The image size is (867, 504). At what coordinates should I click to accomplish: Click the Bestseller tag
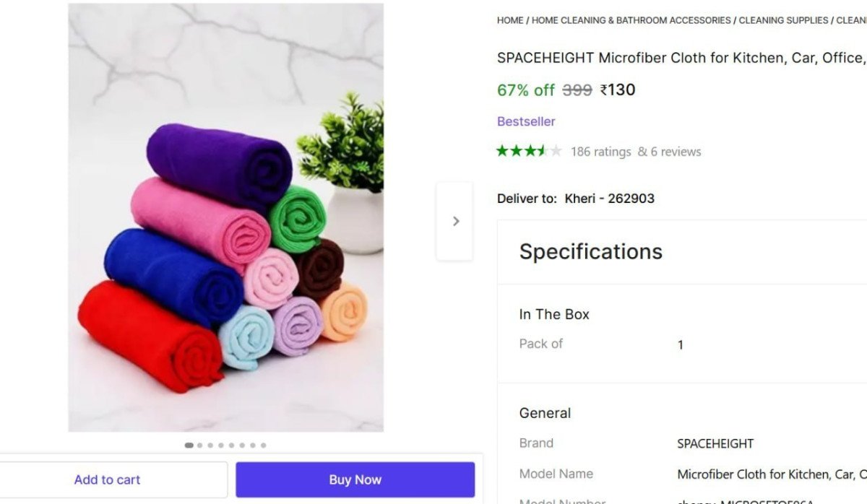pos(526,121)
